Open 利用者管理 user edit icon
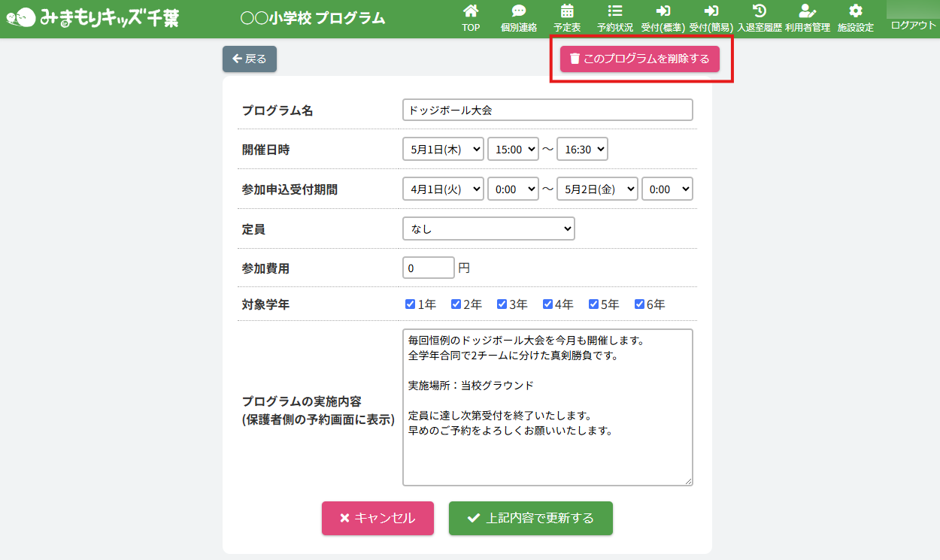Viewport: 940px width, 560px height. tap(807, 11)
